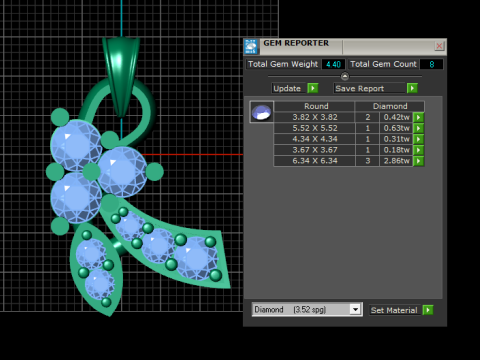Screen dimensions: 480x360
Task: Click the green arrow next to Save Report
Action: (x=412, y=88)
